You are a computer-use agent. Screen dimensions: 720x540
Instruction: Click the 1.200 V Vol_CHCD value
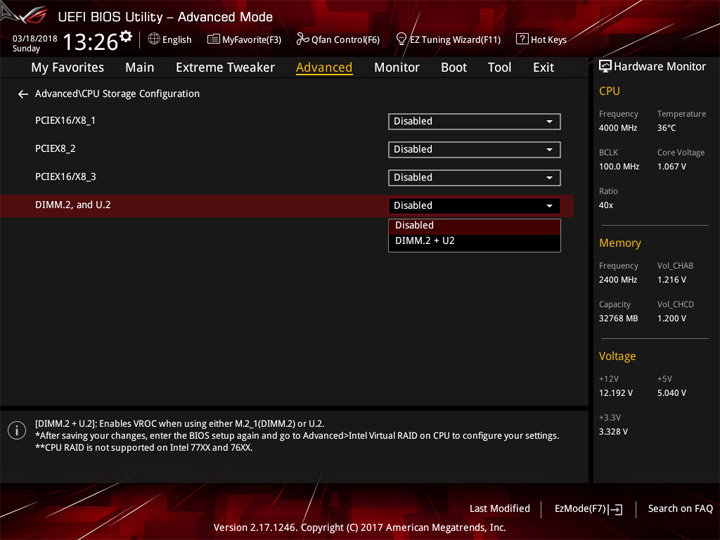[x=671, y=318]
